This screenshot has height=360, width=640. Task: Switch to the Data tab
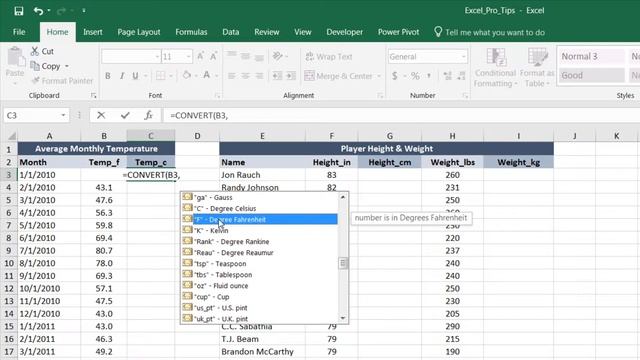point(231,32)
